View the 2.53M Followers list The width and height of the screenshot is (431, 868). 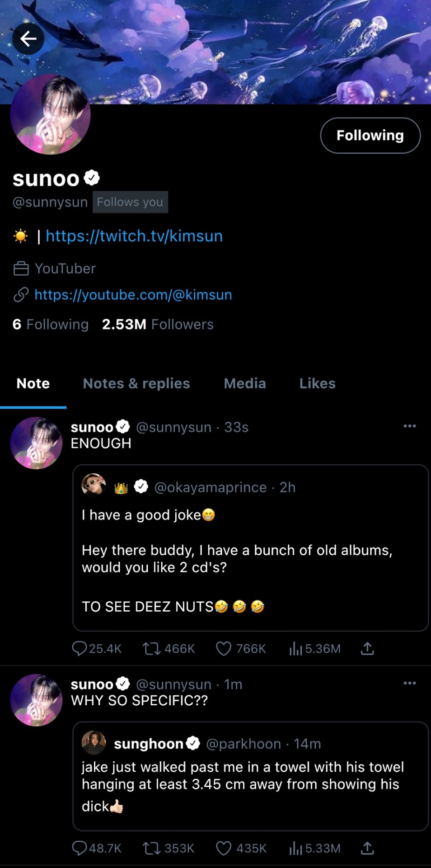(158, 324)
